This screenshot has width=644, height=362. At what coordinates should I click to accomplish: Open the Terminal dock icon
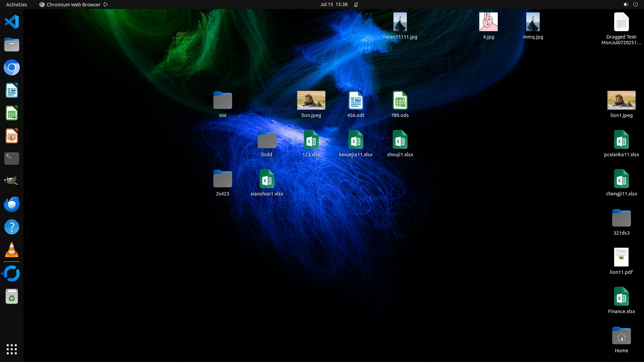click(x=12, y=159)
